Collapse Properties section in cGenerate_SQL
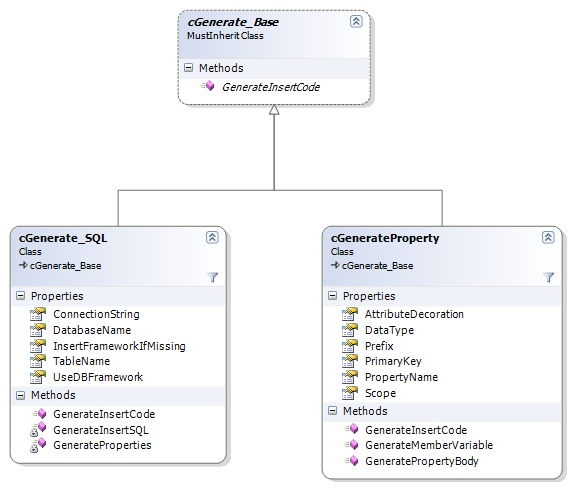The image size is (571, 488). pos(21,296)
